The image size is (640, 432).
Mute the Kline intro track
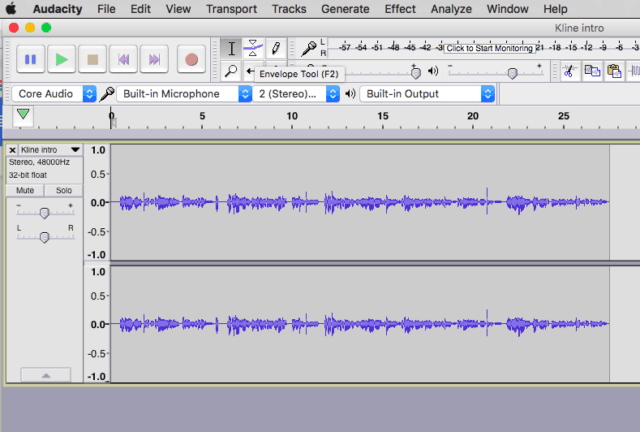[x=25, y=190]
